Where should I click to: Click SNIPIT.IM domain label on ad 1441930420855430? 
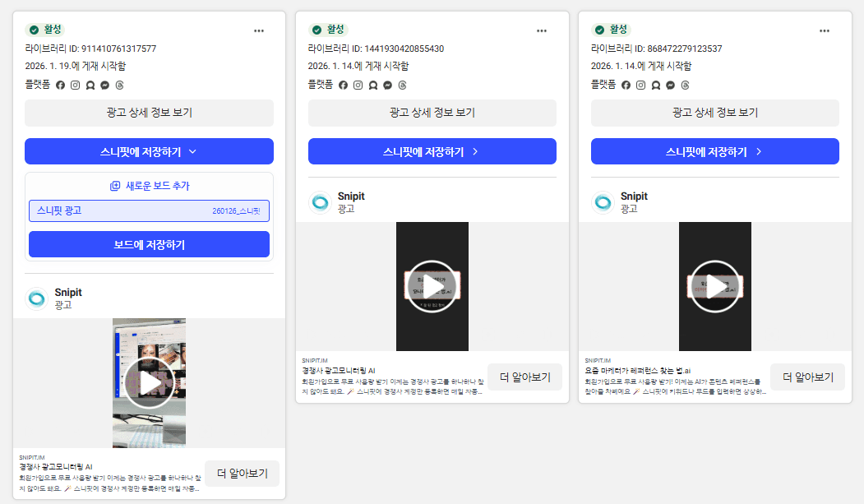pos(315,361)
